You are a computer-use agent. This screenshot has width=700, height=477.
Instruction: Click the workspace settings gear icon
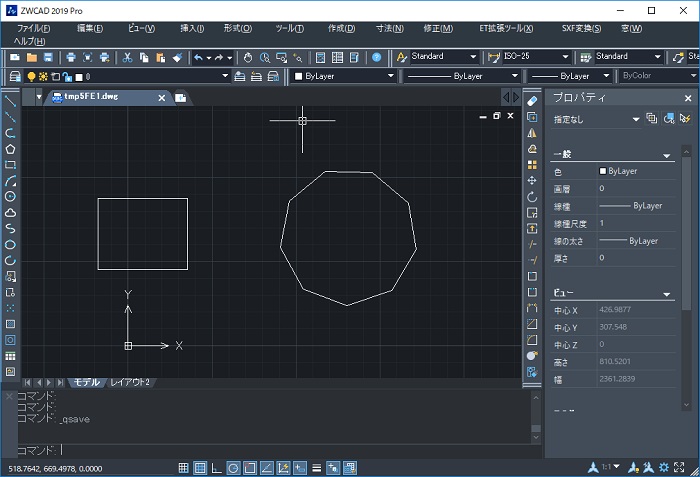tap(664, 467)
